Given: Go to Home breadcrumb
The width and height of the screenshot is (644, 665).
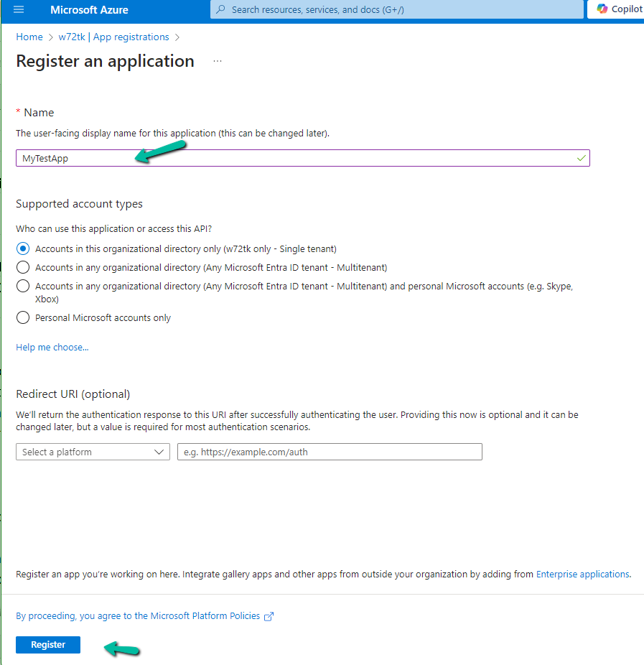Looking at the screenshot, I should [29, 37].
